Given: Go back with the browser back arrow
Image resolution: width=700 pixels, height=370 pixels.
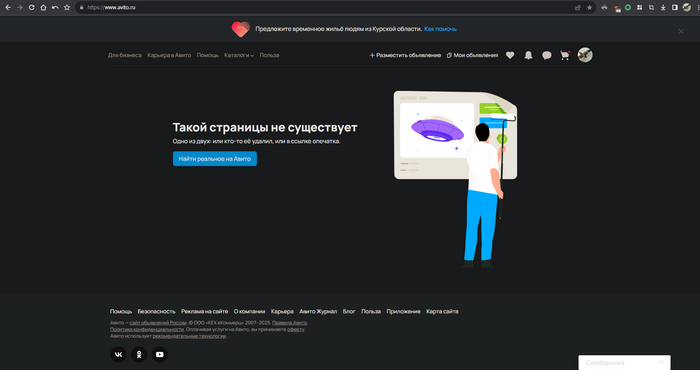Looking at the screenshot, I should [x=8, y=8].
